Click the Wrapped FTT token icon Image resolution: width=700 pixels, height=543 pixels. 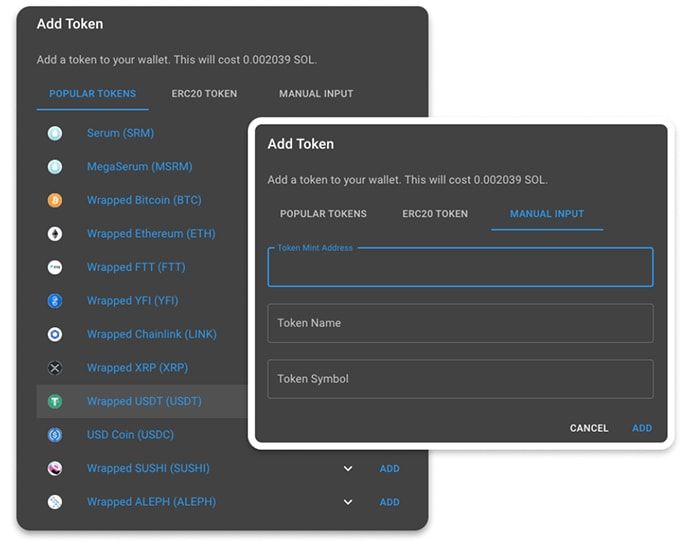[x=55, y=267]
